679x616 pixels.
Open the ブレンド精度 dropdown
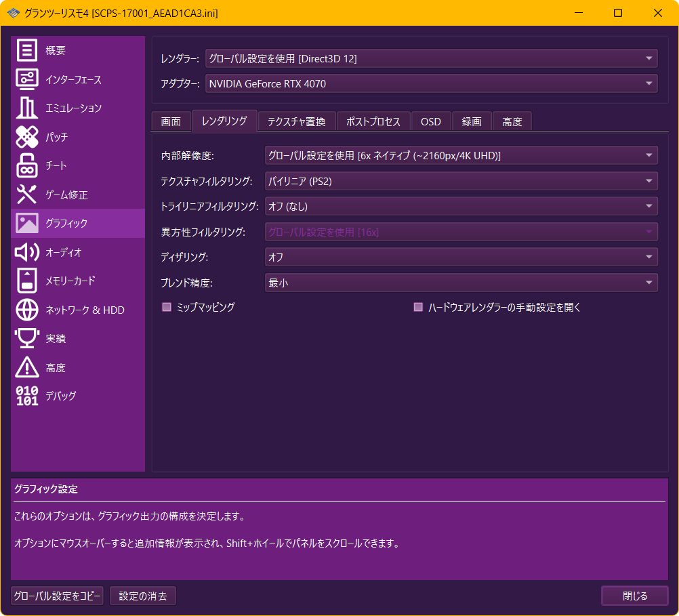pyautogui.click(x=460, y=283)
